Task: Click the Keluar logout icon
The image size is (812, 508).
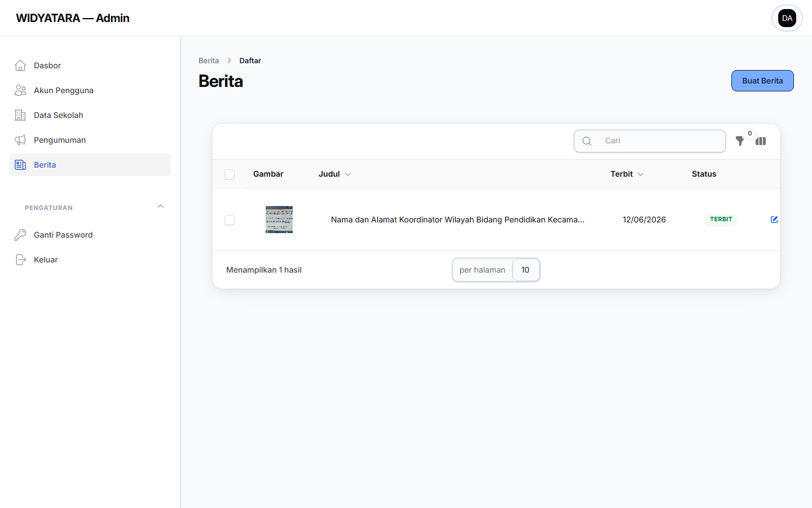Action: coord(20,260)
